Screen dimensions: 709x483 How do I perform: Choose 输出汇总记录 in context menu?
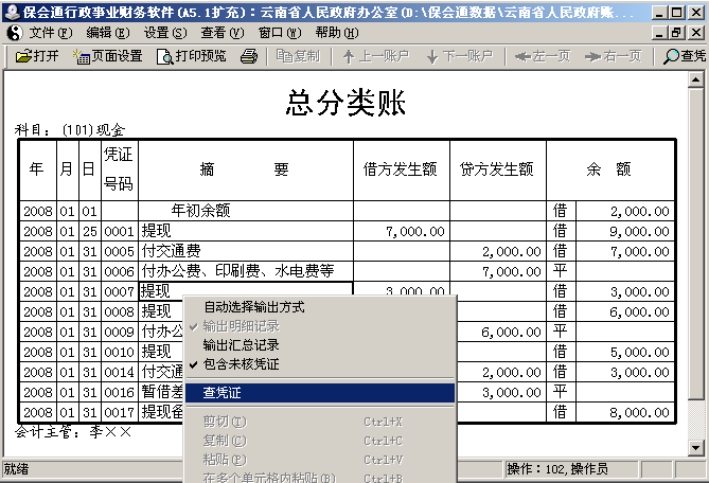pos(241,344)
